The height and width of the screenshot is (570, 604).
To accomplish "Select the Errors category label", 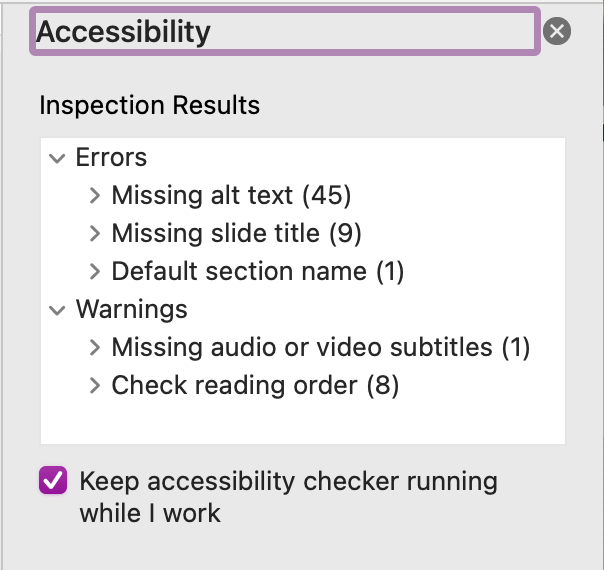I will pyautogui.click(x=111, y=158).
